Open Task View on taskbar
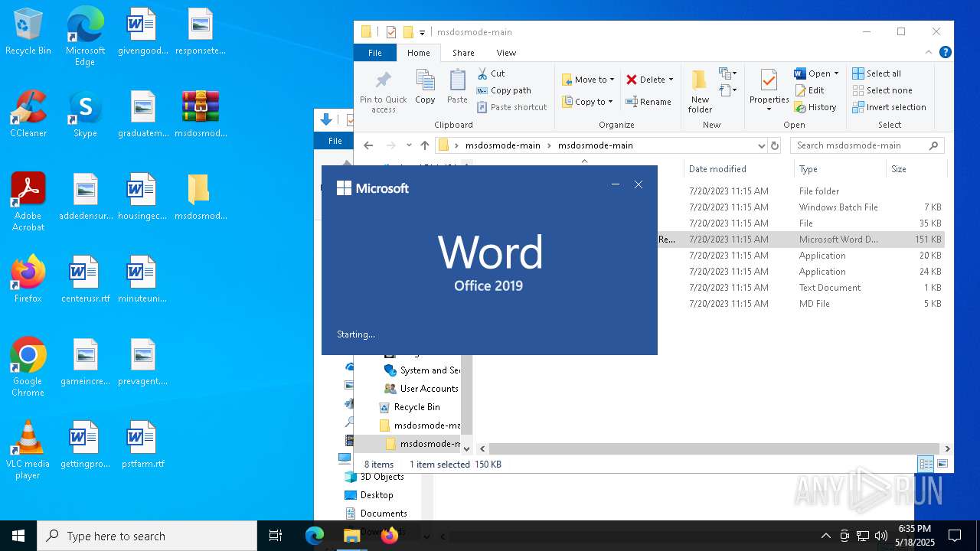This screenshot has width=980, height=551. coord(276,536)
